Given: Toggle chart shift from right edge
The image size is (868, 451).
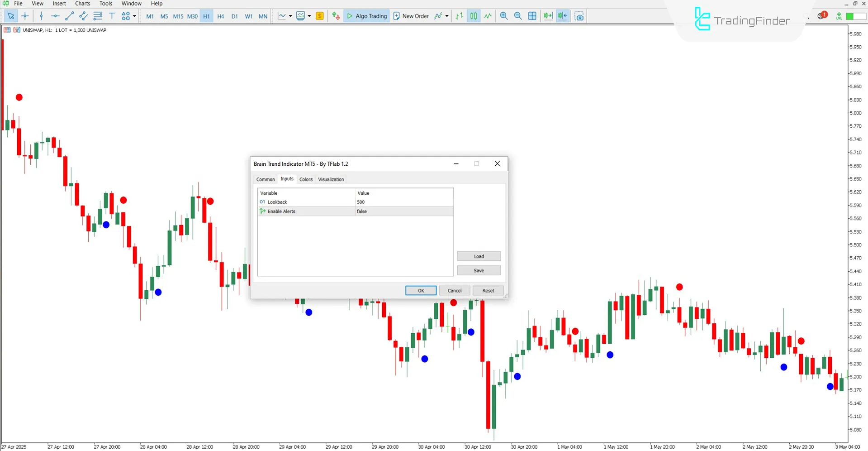Looking at the screenshot, I should pos(562,16).
